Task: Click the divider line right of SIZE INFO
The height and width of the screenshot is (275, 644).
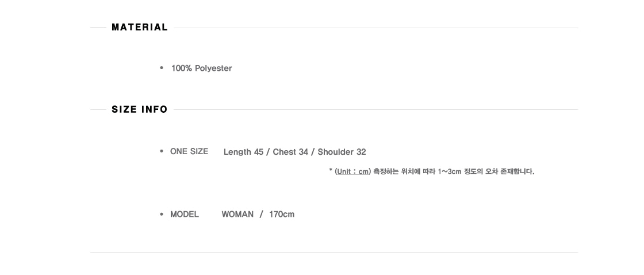Action: 376,110
